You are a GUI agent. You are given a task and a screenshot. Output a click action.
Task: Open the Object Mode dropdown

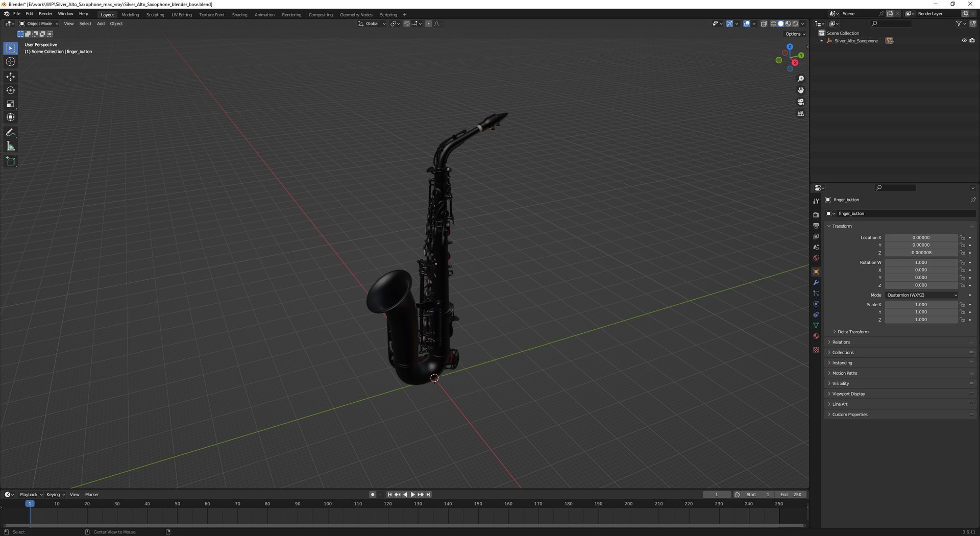pyautogui.click(x=39, y=23)
